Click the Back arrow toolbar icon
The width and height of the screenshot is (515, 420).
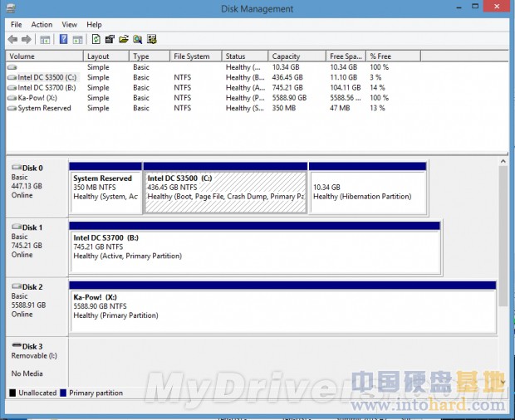pos(12,40)
